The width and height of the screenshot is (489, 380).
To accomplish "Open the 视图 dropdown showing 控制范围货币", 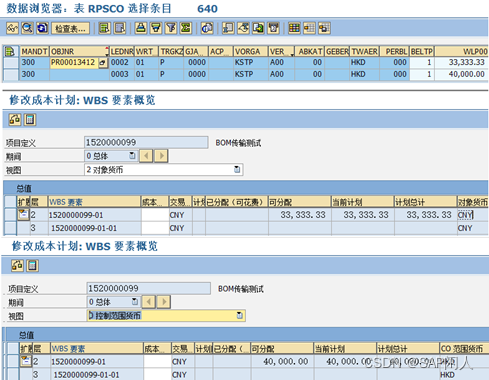I will coord(239,316).
